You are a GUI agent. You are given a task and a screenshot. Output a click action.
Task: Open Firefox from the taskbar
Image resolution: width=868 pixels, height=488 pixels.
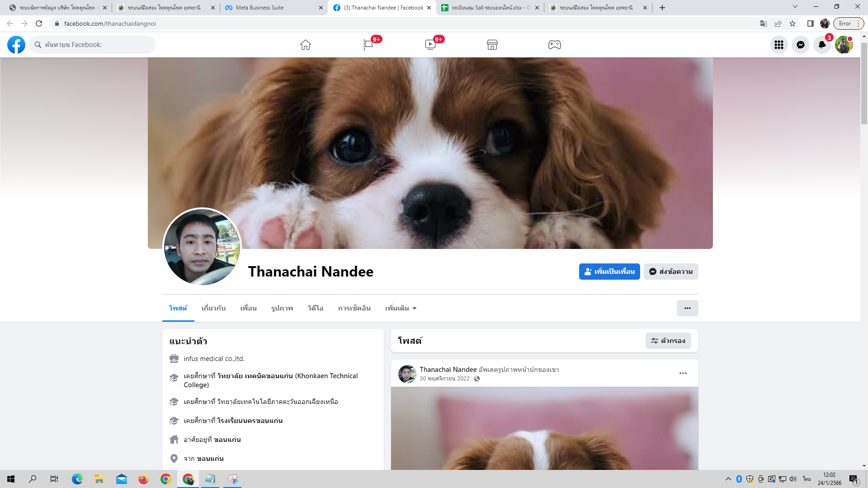(143, 479)
